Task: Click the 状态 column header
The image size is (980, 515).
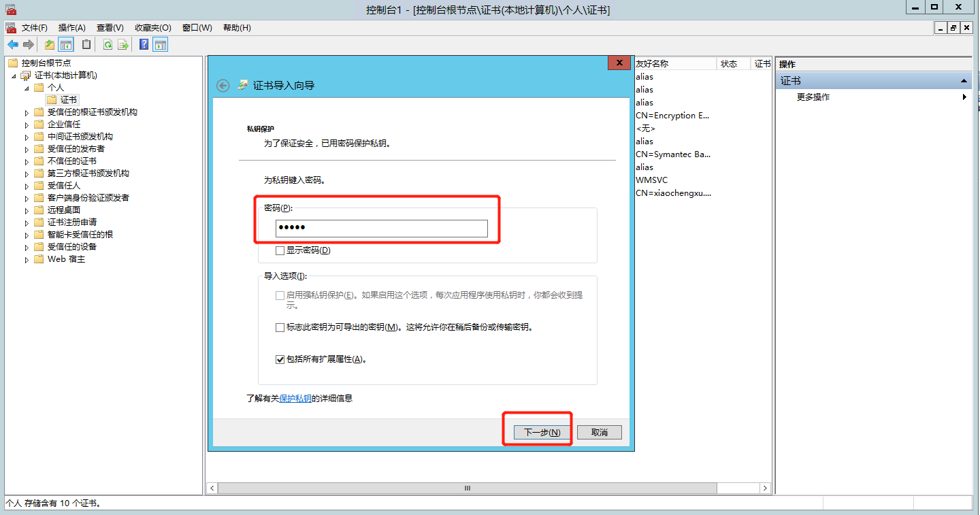Action: click(x=734, y=63)
